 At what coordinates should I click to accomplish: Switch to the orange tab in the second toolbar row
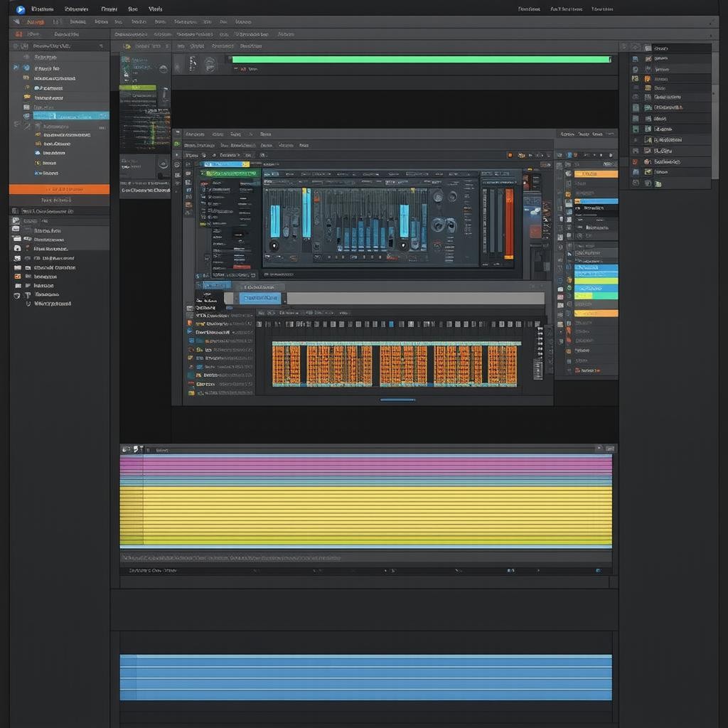point(35,22)
